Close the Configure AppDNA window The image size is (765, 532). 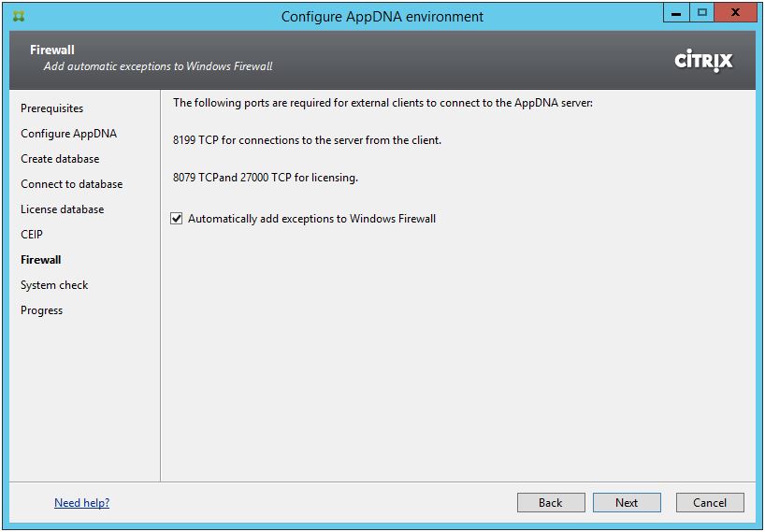(x=736, y=13)
